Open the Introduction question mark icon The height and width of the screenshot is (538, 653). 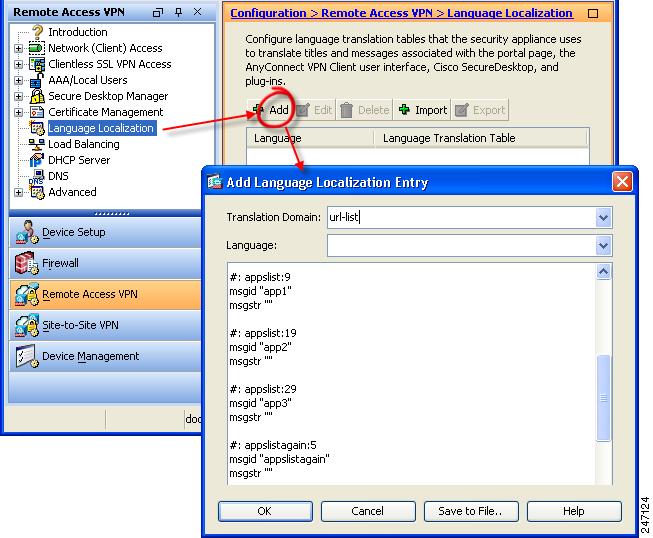(37, 32)
